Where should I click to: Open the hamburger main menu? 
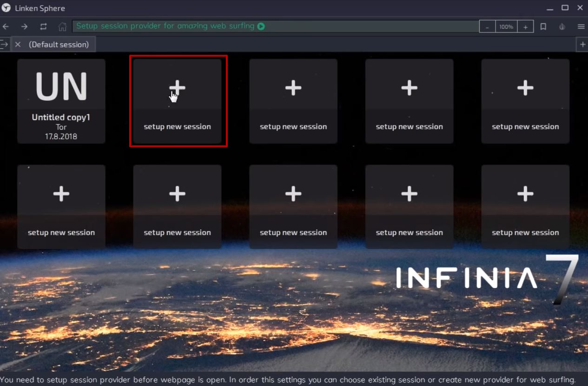tap(581, 26)
